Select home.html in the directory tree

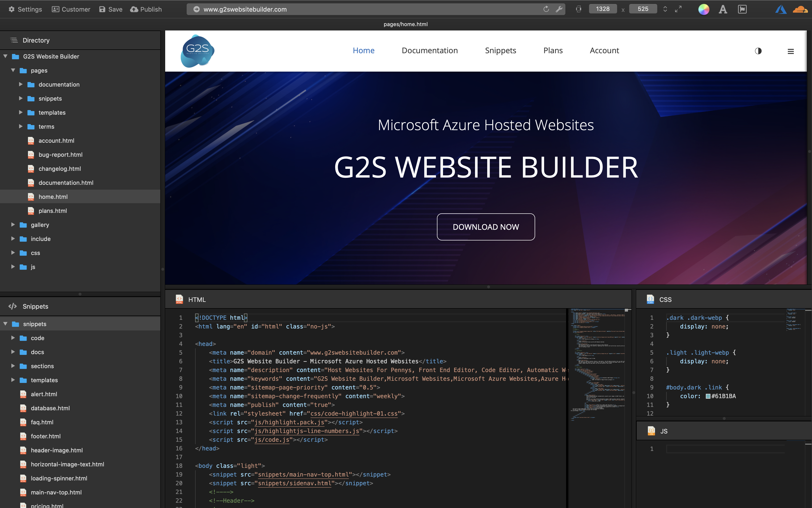pos(80,196)
